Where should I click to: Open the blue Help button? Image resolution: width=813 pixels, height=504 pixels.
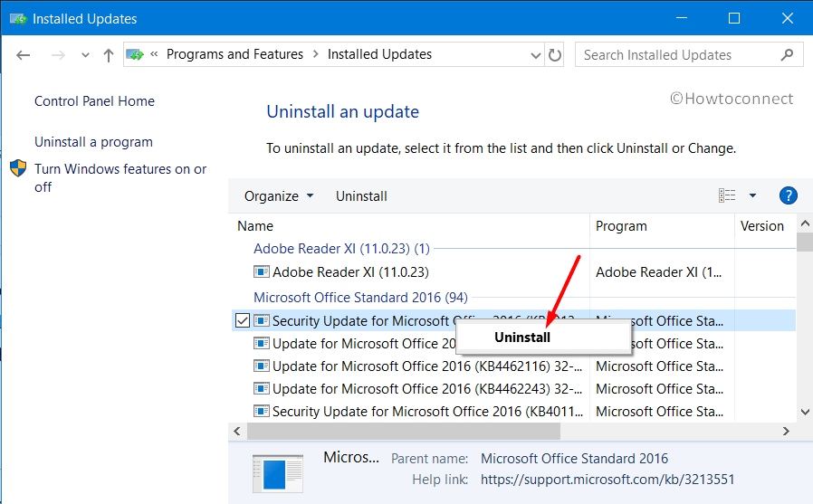click(x=789, y=195)
